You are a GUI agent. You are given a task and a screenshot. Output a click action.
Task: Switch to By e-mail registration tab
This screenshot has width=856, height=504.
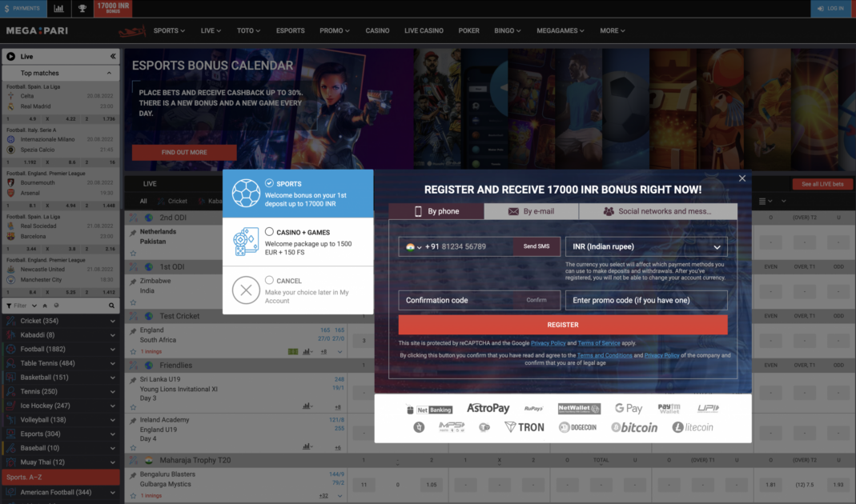click(531, 212)
